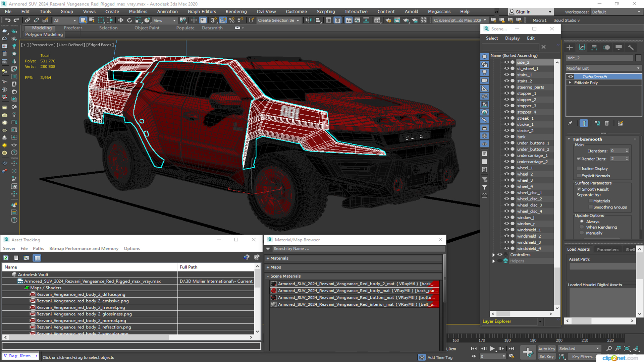Open the Render Setup teapot icon

pyautogui.click(x=388, y=20)
